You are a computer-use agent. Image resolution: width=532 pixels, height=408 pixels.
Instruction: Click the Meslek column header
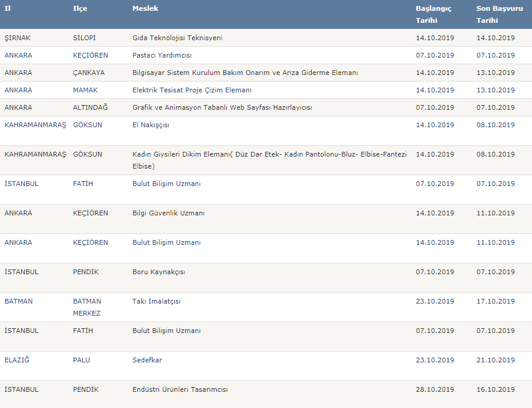145,8
